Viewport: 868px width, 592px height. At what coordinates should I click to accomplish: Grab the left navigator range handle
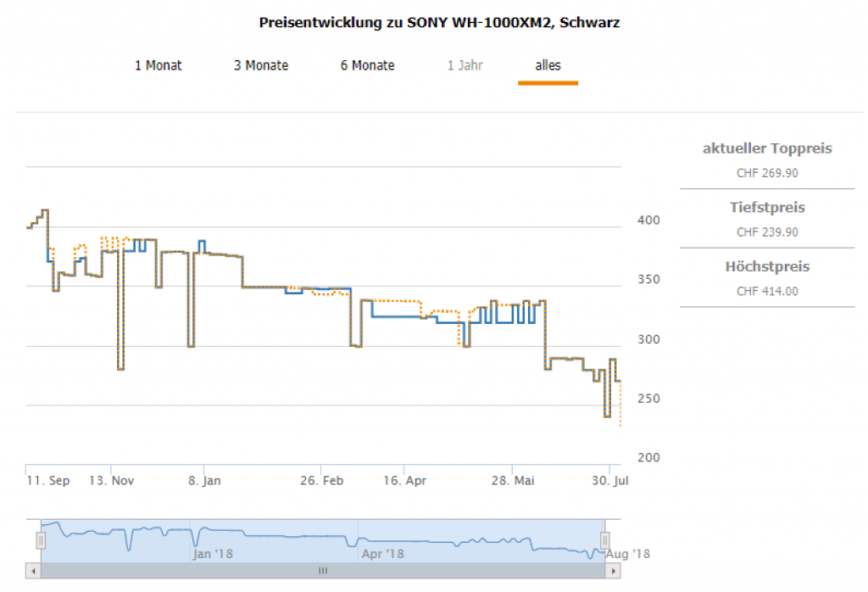(x=40, y=540)
